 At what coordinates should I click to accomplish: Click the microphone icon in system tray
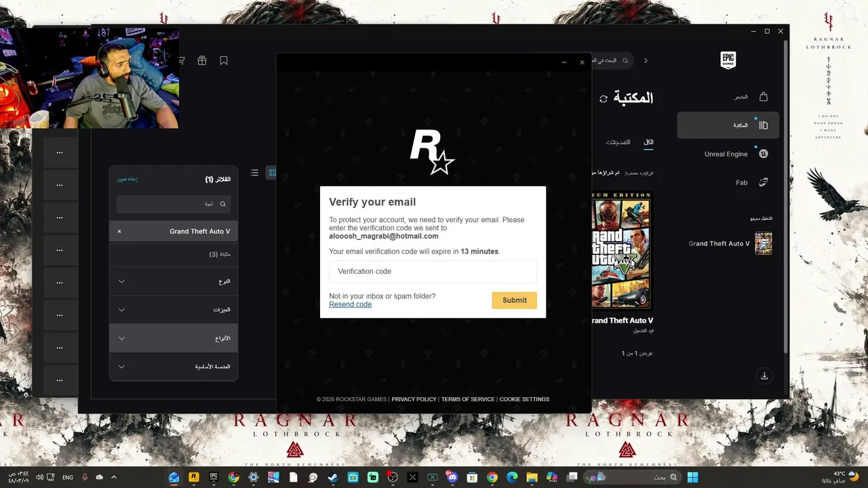[85, 477]
